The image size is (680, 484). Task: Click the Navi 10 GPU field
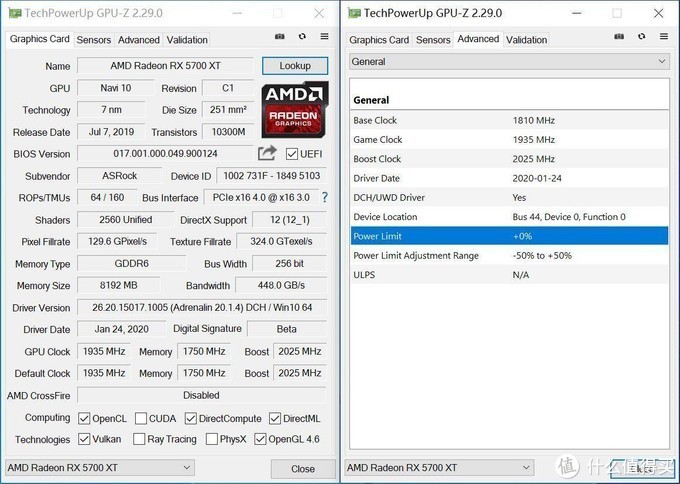pos(116,88)
